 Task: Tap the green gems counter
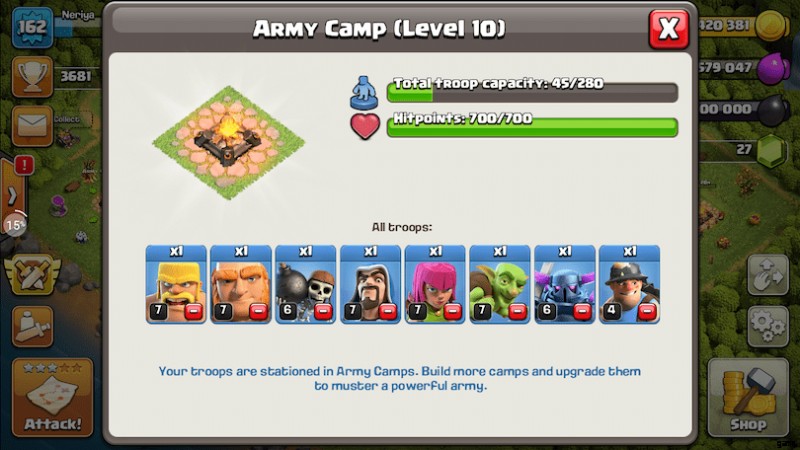[x=745, y=150]
